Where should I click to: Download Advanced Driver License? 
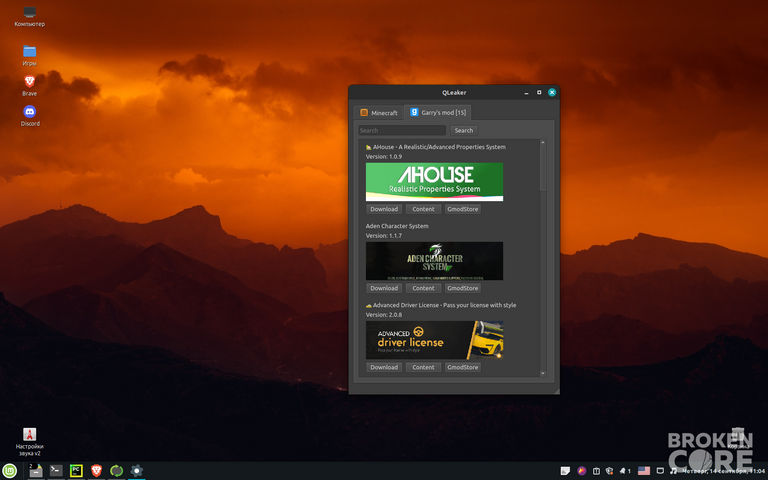point(384,367)
